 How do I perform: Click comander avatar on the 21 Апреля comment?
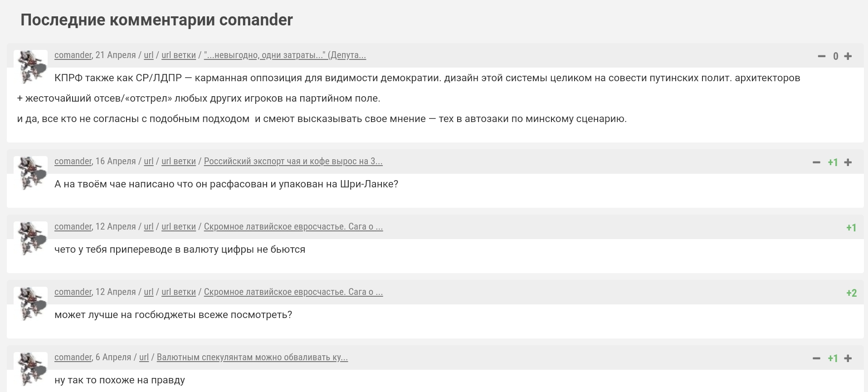tap(31, 67)
